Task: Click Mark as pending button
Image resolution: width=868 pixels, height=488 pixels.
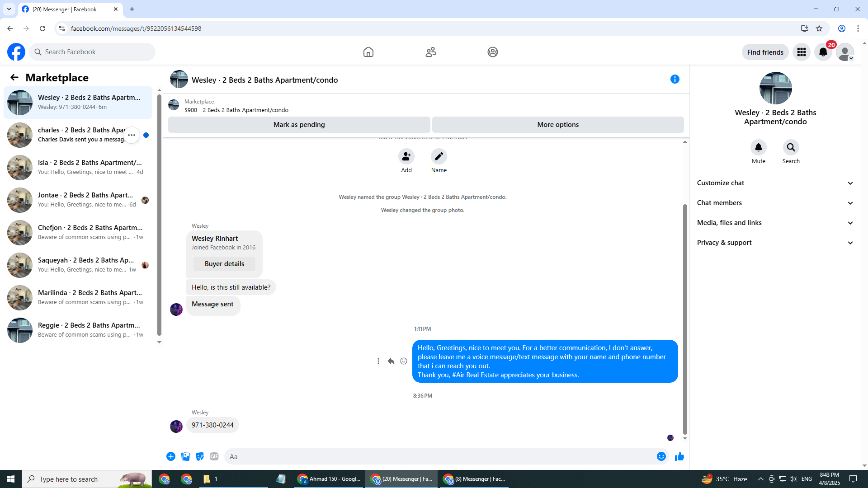Action: tap(299, 125)
